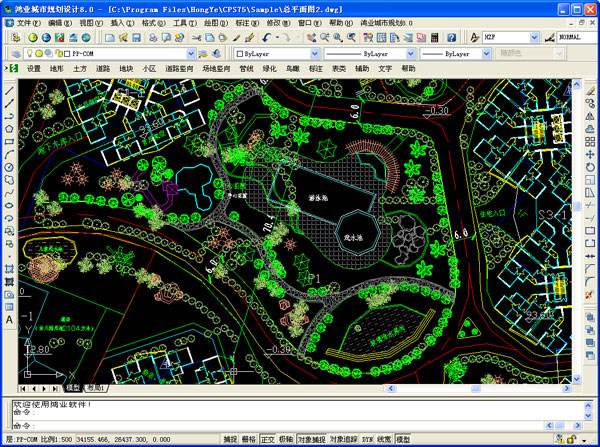
Task: Open the 道路 (Road) menu item
Action: (x=103, y=69)
